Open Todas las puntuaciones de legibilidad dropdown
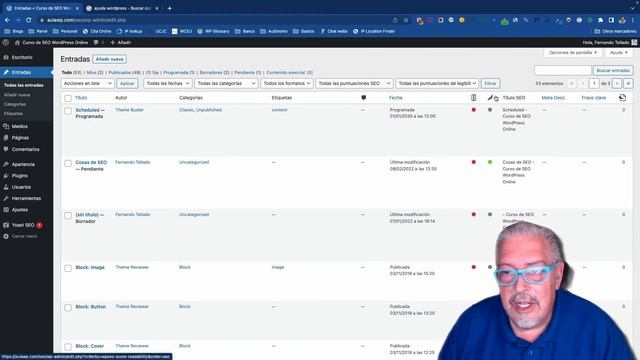 click(437, 83)
